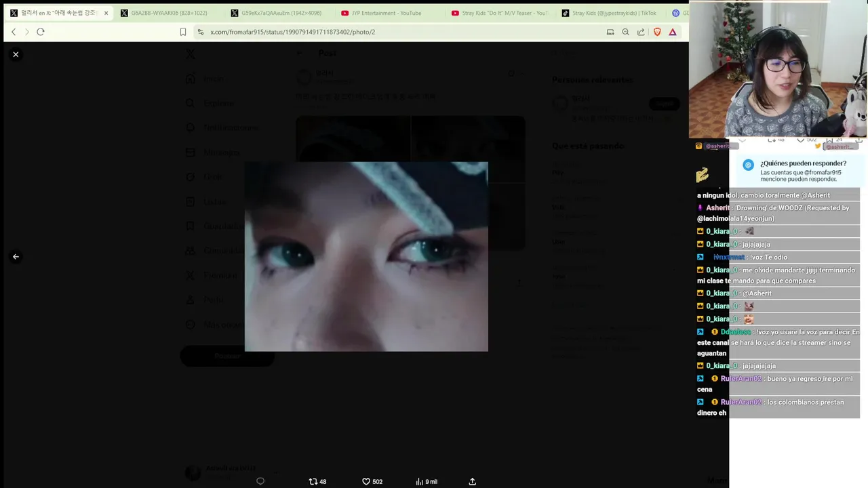
Task: Go to the previous photo arrow
Action: (16, 257)
